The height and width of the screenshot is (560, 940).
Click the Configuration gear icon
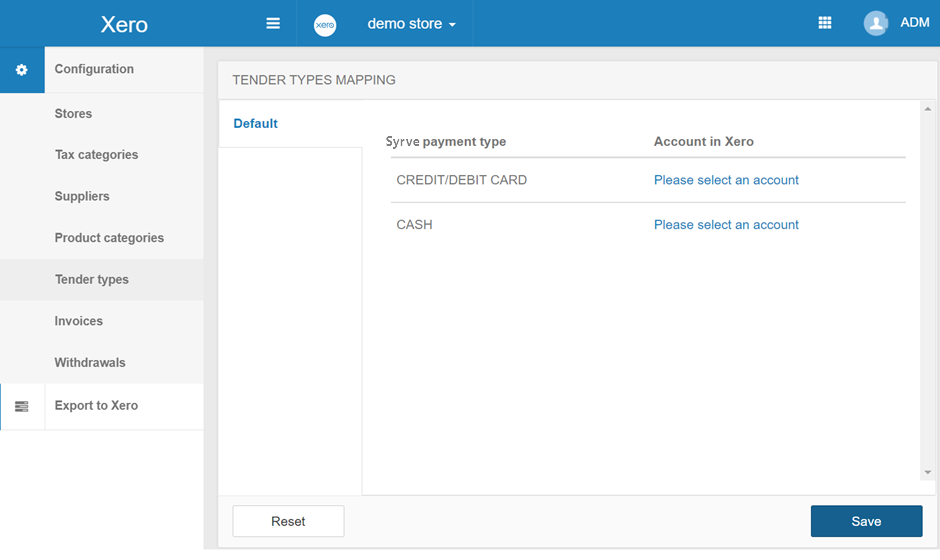(x=22, y=70)
